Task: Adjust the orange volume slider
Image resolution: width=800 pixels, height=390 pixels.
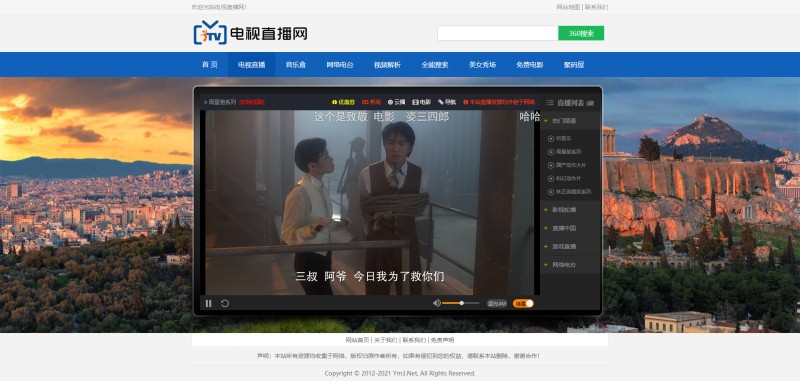Action: point(461,303)
